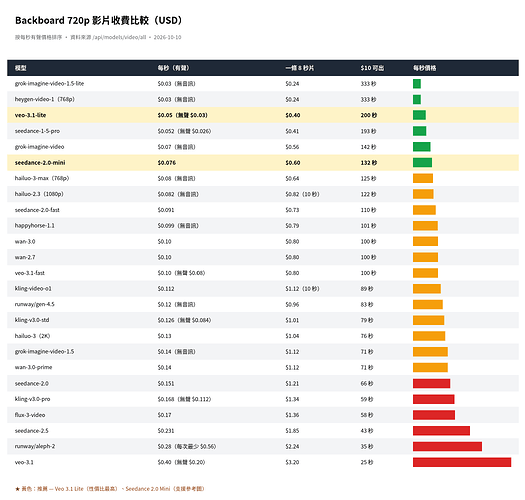
Task: Click the '/api/models/video/all' data source text
Action: (x=119, y=37)
